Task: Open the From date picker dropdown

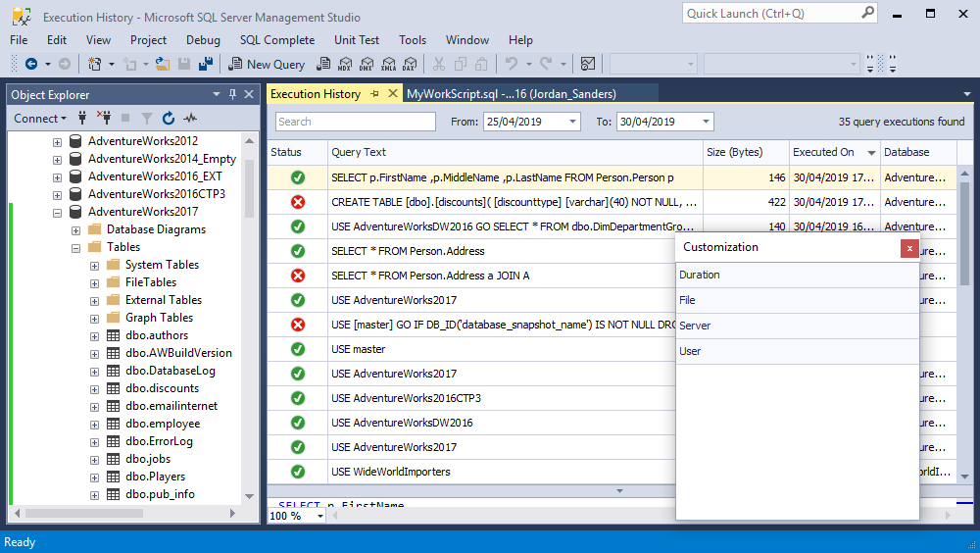Action: click(x=572, y=122)
